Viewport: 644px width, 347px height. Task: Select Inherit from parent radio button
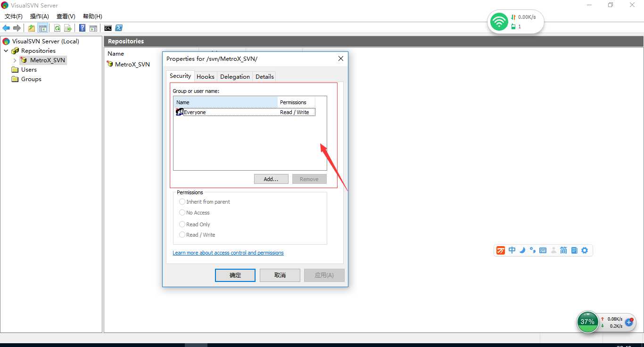182,201
